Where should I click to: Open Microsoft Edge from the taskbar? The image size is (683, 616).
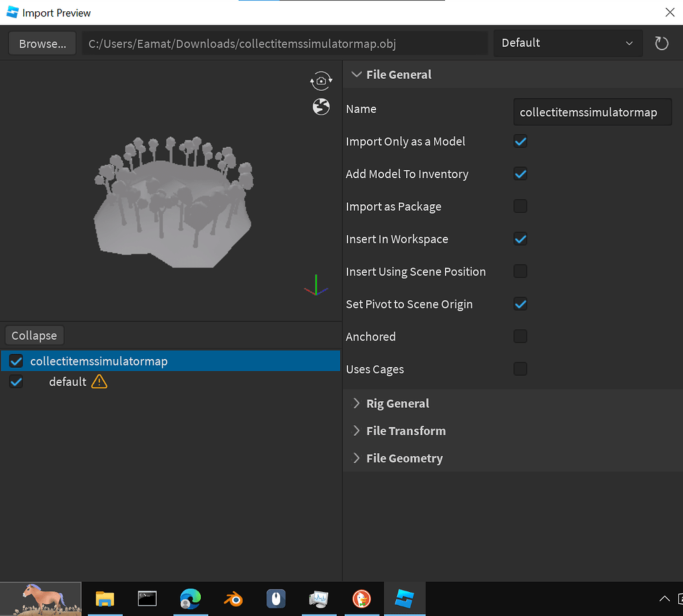(190, 599)
